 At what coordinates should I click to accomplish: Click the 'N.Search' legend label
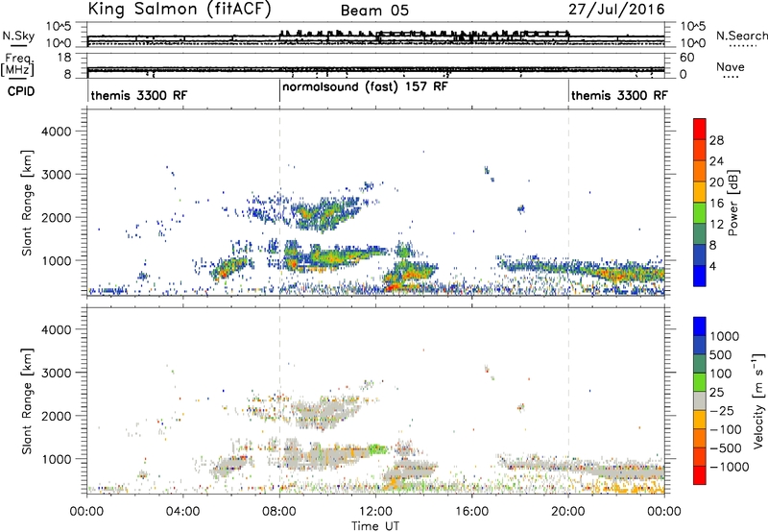point(741,36)
